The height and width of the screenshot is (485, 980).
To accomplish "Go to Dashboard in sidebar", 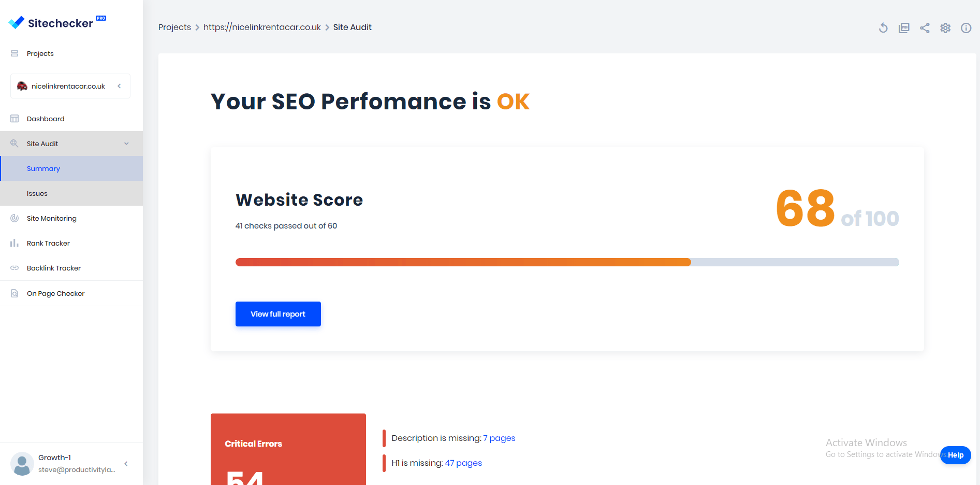I will [x=71, y=119].
